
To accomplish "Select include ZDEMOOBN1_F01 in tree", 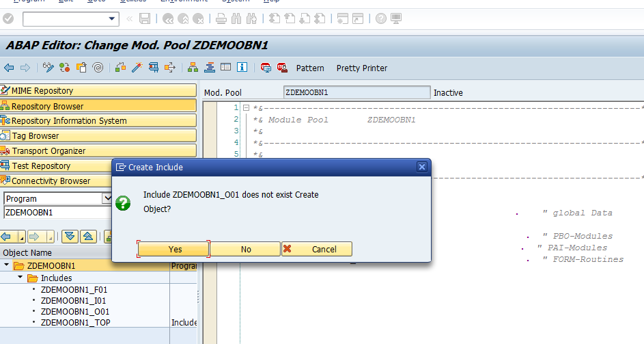I will (x=74, y=290).
